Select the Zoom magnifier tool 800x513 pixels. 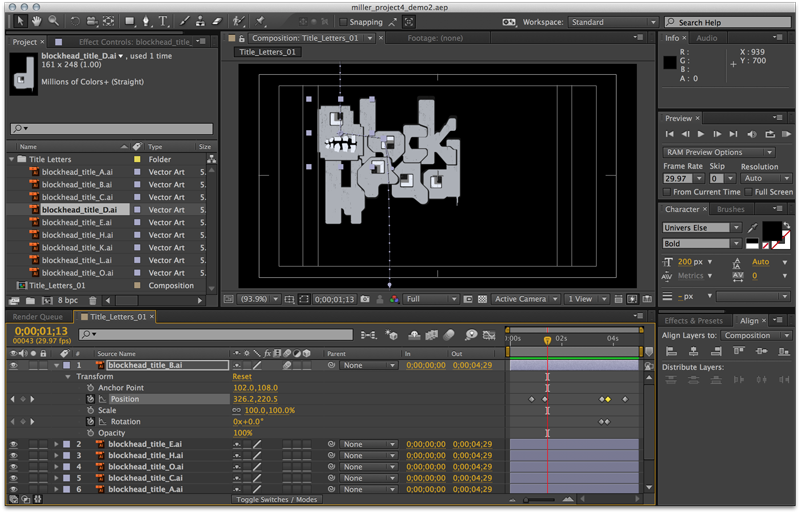tap(54, 21)
